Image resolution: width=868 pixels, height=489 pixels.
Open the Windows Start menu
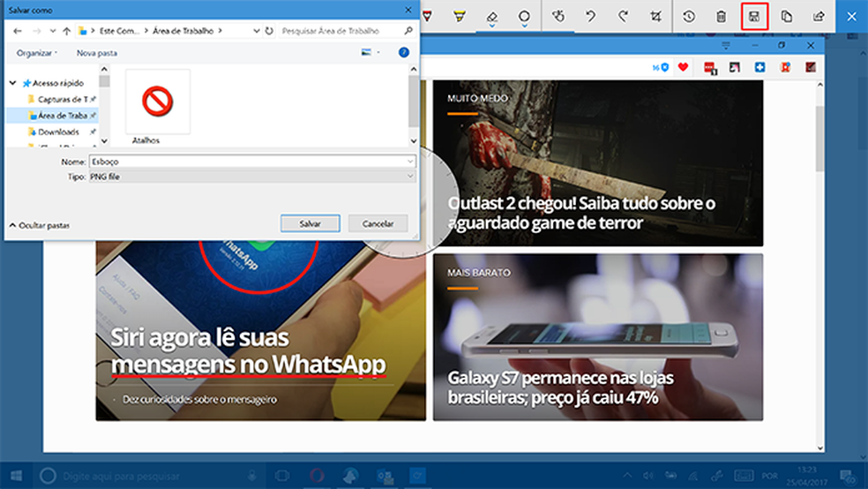coord(16,476)
